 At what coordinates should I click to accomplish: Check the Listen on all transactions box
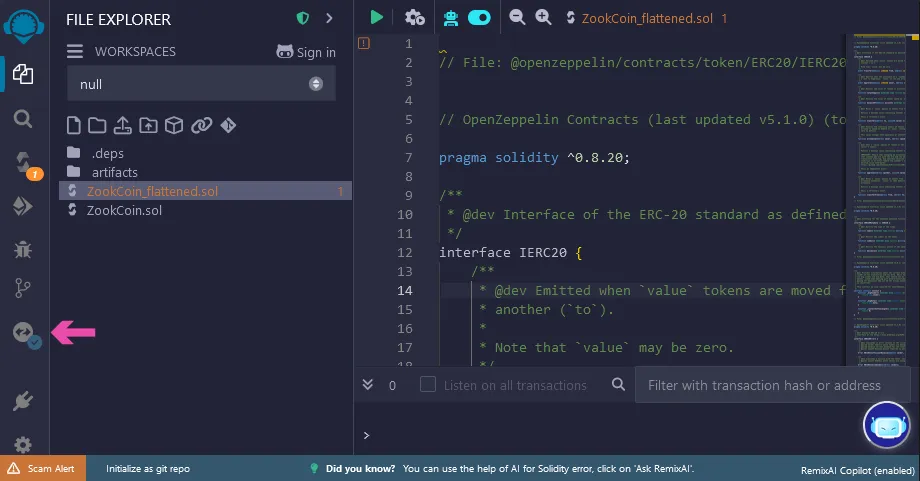(x=428, y=384)
